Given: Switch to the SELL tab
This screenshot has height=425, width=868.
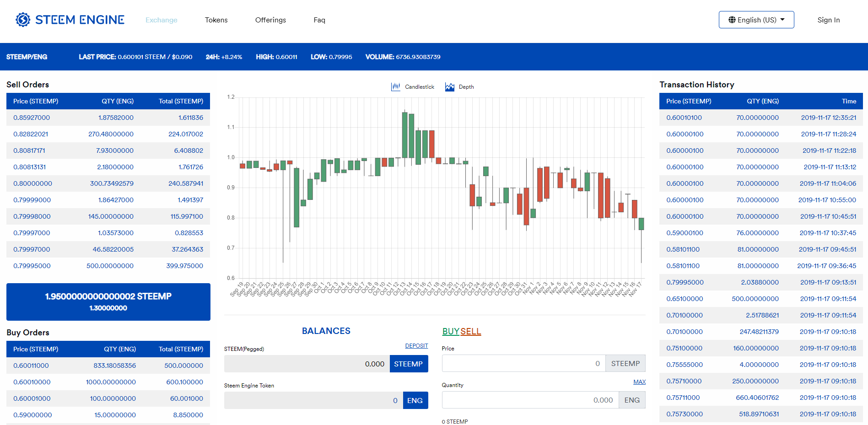Looking at the screenshot, I should click(471, 331).
